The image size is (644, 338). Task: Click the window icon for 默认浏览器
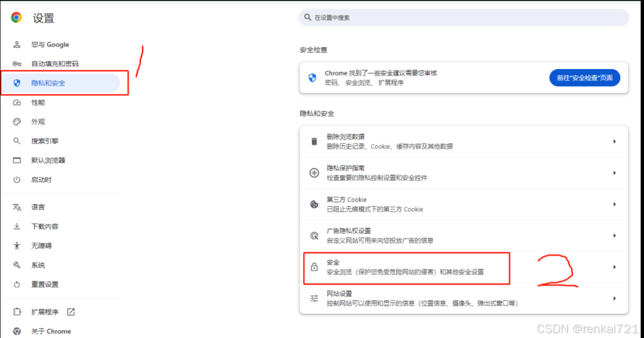click(x=17, y=160)
